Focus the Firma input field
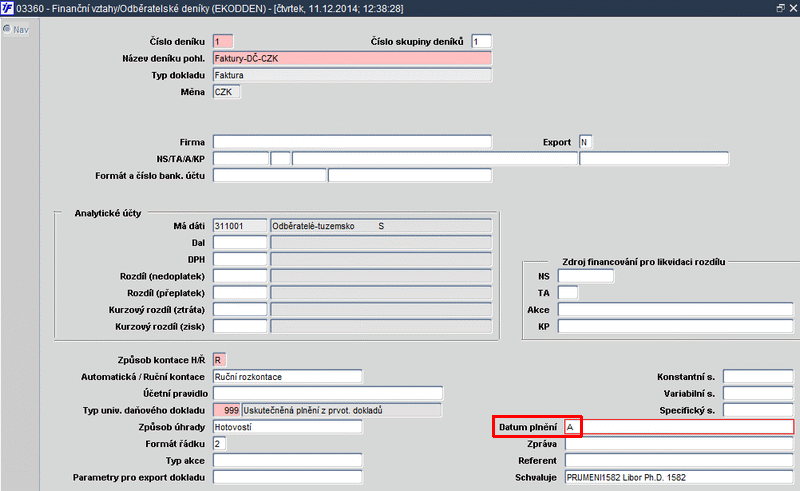 coord(352,142)
